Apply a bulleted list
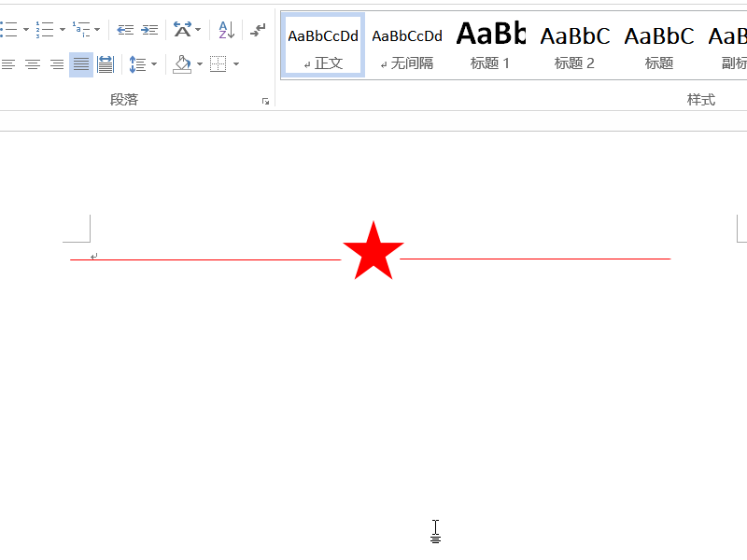The width and height of the screenshot is (747, 560). (x=8, y=30)
